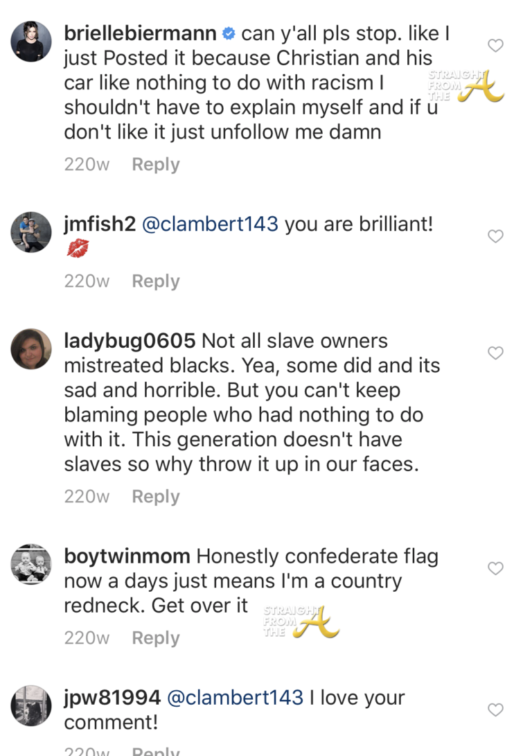Open briellebiermann's profile picture
This screenshot has width=532, height=756.
point(31,42)
